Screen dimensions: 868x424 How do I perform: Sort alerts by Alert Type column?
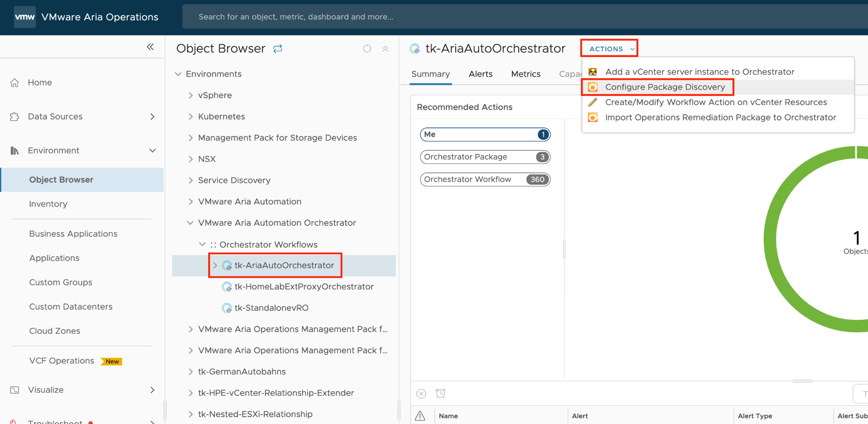(755, 416)
